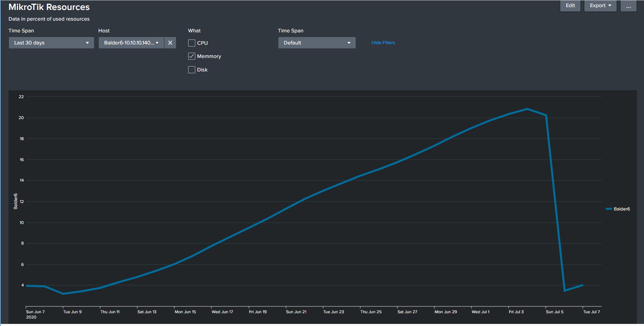Click the Thu Jun 25 x-axis label
Screen dimensions: 644x326
371,312
